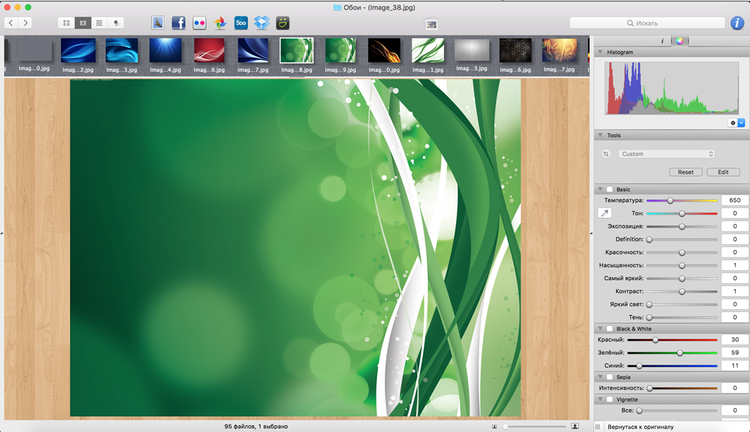750x432 pixels.
Task: Open the histogram mode blue dropdown arrow
Action: [741, 123]
